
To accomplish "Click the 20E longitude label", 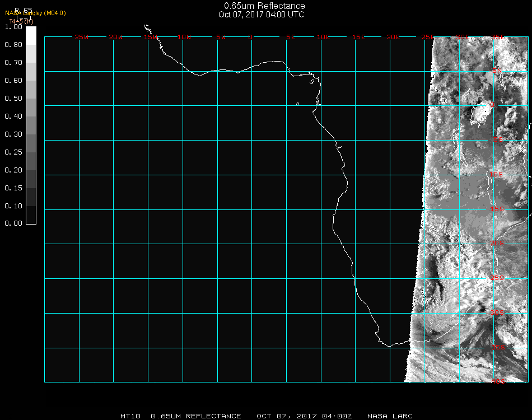I will [x=394, y=37].
